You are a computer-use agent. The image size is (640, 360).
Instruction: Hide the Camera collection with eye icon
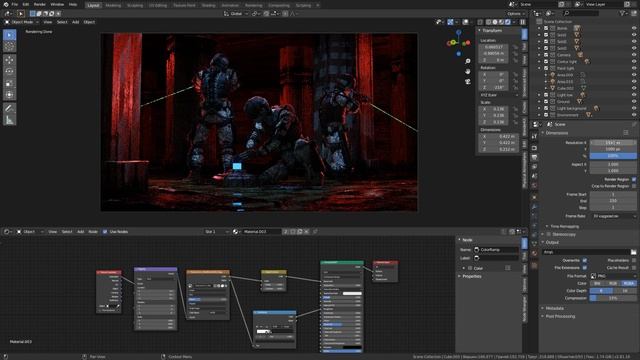(634, 55)
